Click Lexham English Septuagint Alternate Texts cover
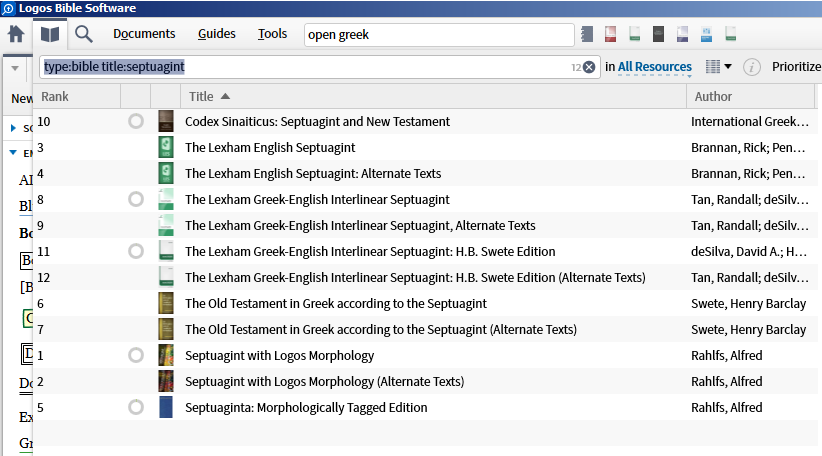Viewport: 822px width, 456px height. (x=166, y=173)
